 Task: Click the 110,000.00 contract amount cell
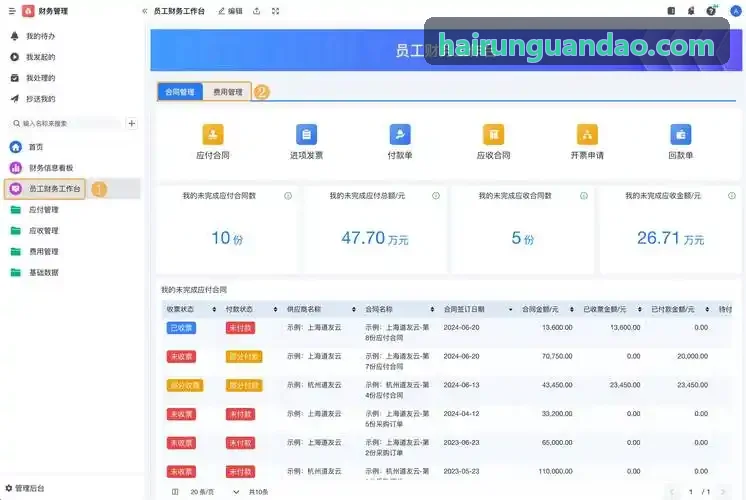pos(555,471)
